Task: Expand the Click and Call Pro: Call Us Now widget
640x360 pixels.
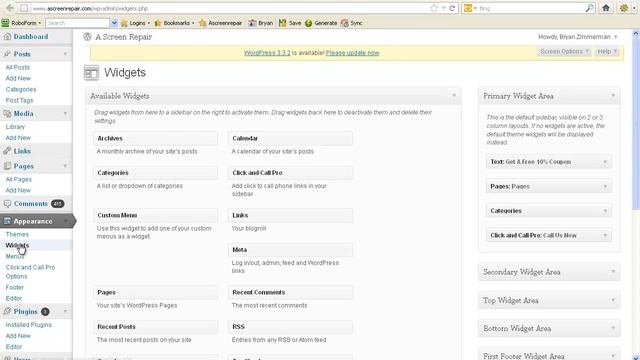Action: (x=605, y=236)
